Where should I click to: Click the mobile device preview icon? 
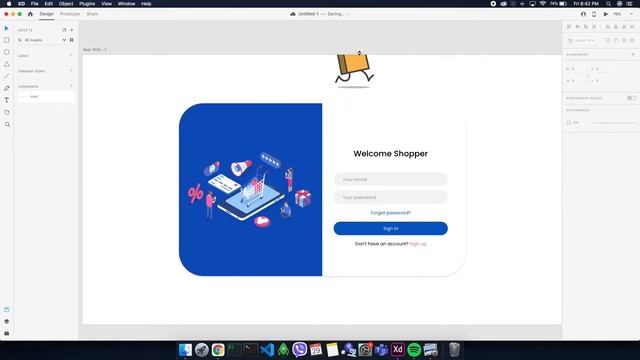click(x=594, y=14)
